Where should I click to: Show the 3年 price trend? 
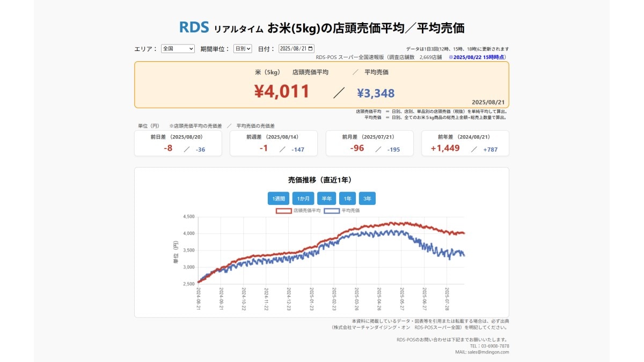point(367,198)
